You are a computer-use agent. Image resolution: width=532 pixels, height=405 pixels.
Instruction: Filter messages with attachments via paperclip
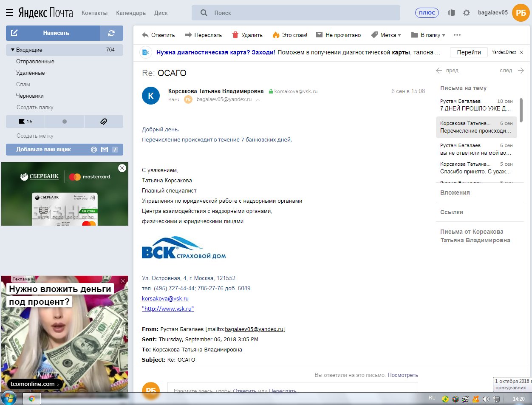[x=104, y=122]
